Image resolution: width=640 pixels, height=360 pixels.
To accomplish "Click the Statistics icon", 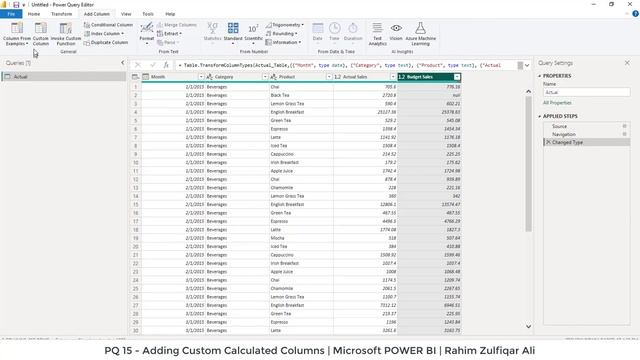I will click(212, 28).
